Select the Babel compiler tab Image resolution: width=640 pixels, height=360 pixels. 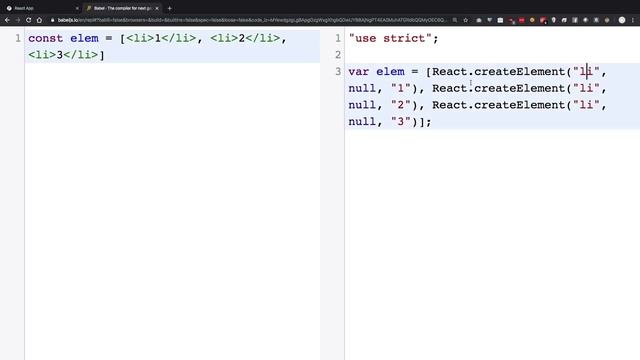coord(122,8)
